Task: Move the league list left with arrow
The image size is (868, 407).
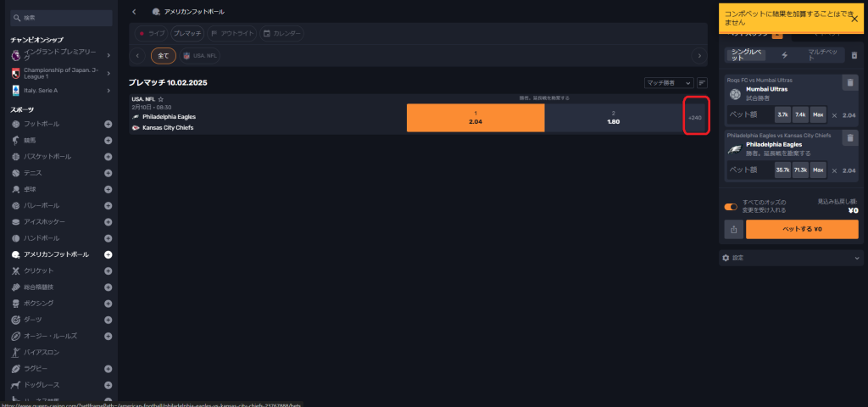Action: click(x=137, y=55)
